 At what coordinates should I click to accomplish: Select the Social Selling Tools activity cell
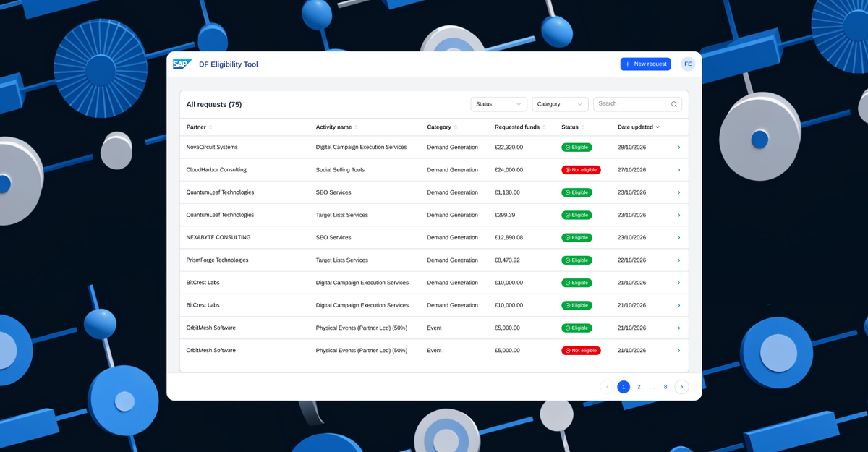340,170
